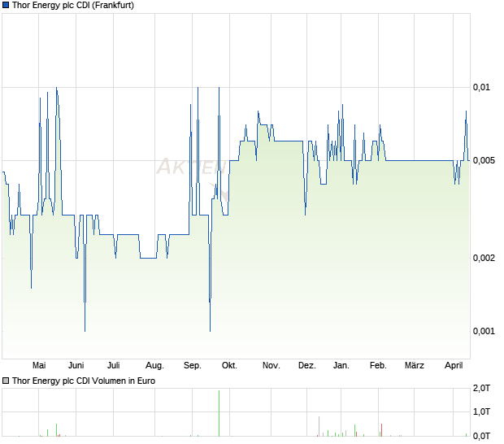Click the tallest green volume bar in late September
Screen dimensions: 504x444
[219, 413]
